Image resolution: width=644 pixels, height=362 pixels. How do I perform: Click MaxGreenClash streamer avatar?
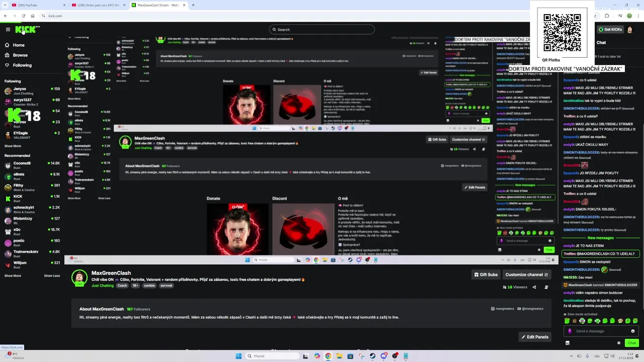pos(79,278)
